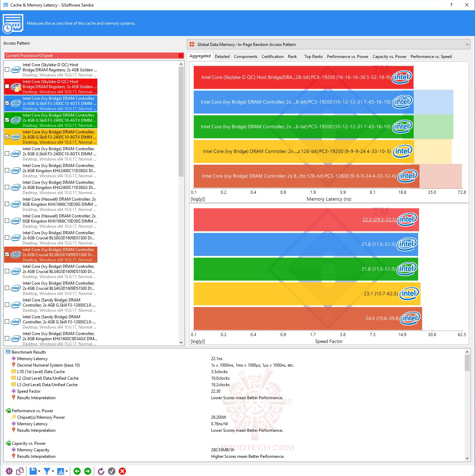This screenshot has width=475, height=476.
Task: Click the bulb icon beside Decimal Numeral System
Action: [14, 365]
